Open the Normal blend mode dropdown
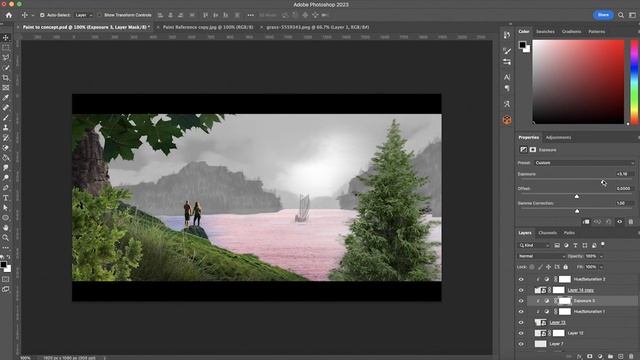 click(541, 256)
